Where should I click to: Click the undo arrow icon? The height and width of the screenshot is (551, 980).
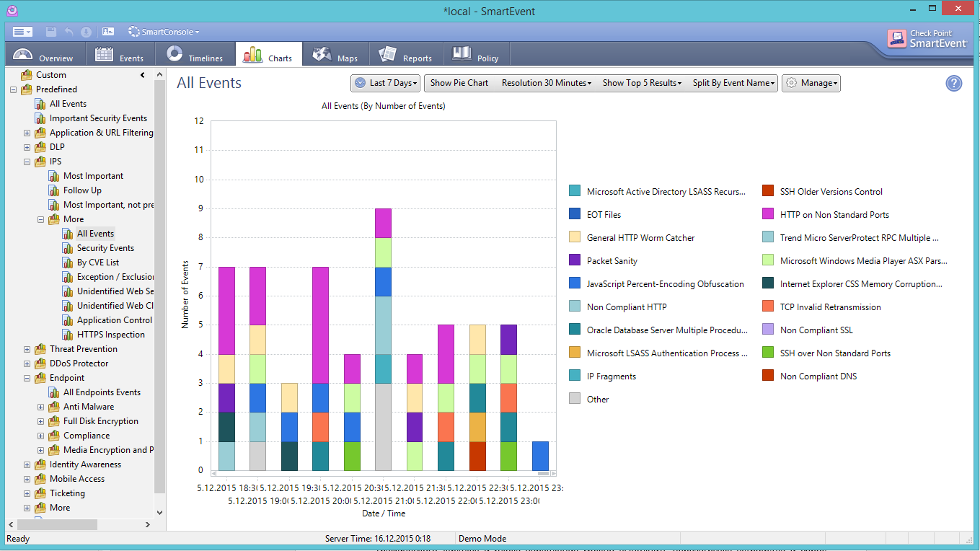click(x=69, y=32)
